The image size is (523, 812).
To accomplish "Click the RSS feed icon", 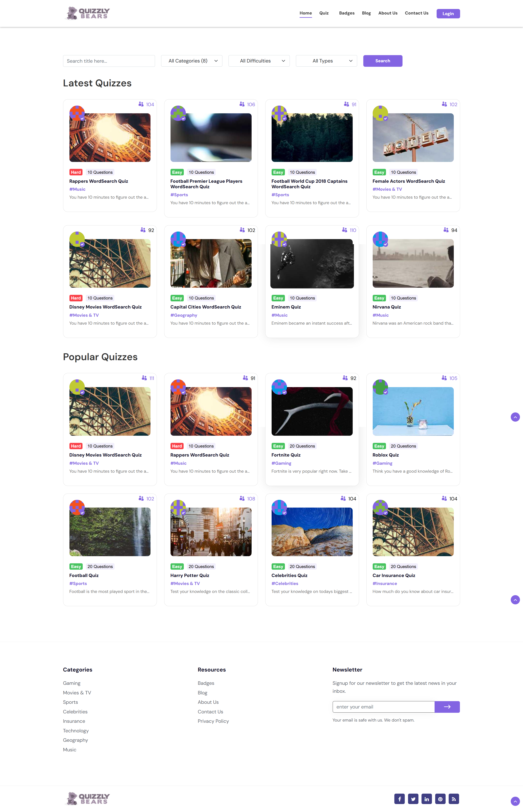I will (454, 799).
